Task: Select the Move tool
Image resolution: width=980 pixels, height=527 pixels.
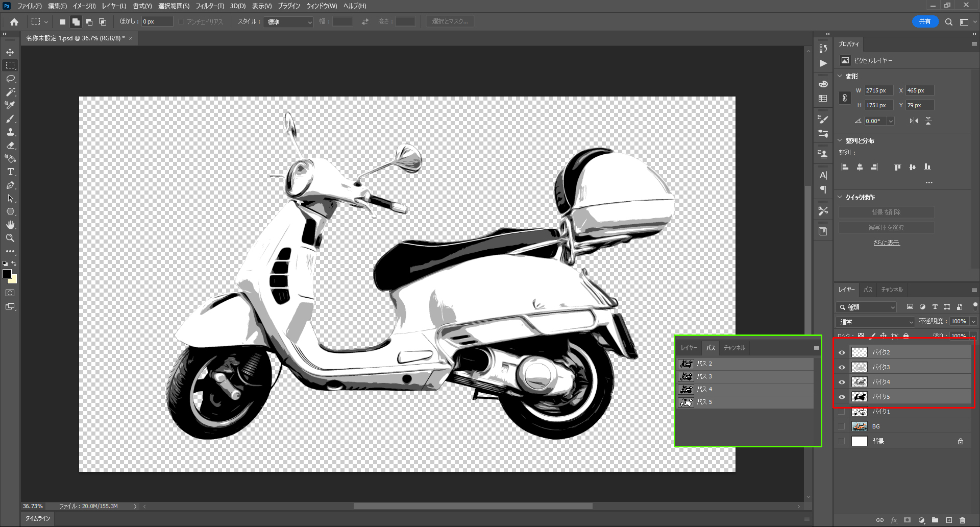Action: pos(10,53)
